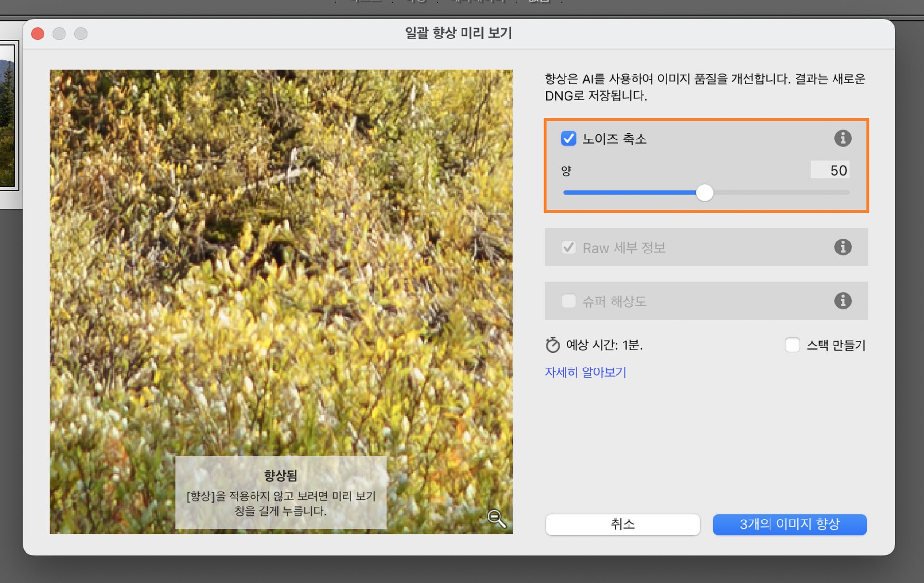Image resolution: width=924 pixels, height=583 pixels.
Task: Click the 향상됨 overlay label
Action: point(281,475)
